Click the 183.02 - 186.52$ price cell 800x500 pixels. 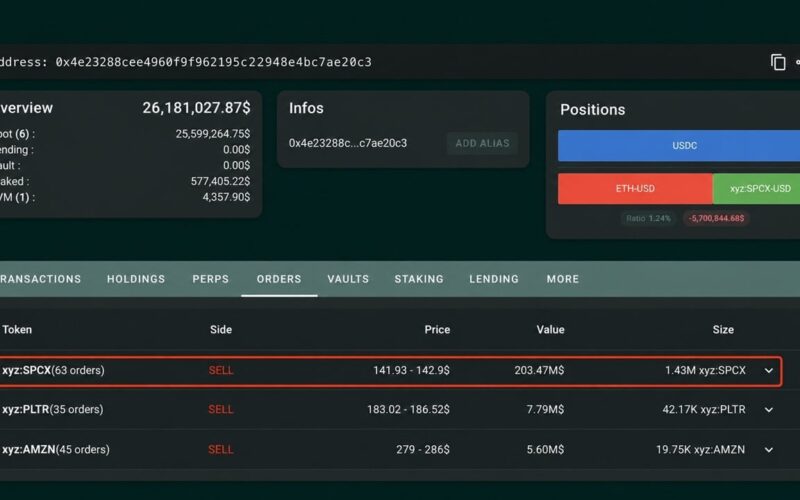tap(409, 410)
